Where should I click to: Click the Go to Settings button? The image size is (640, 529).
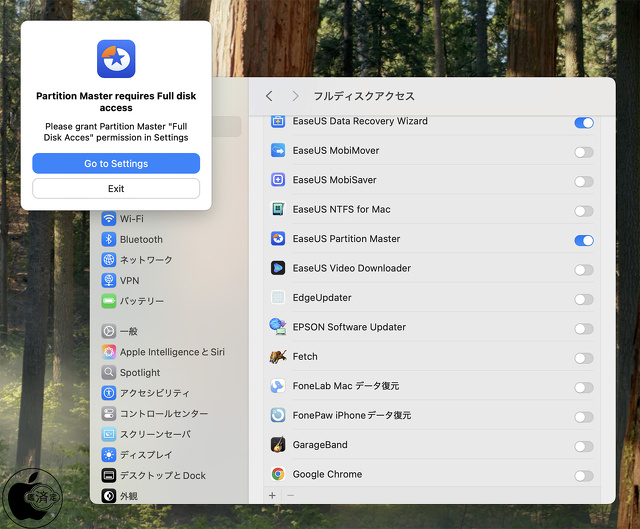coord(116,163)
